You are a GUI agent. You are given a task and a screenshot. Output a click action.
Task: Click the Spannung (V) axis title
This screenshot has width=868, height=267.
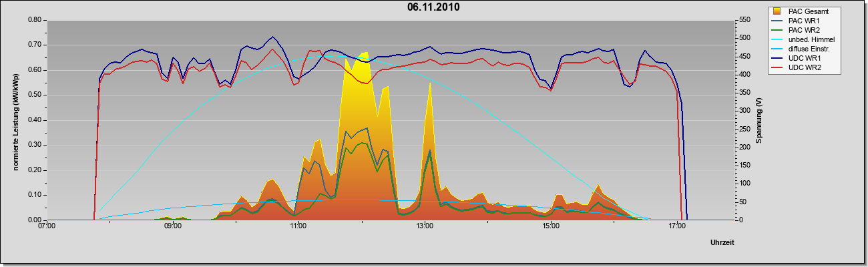click(x=759, y=120)
